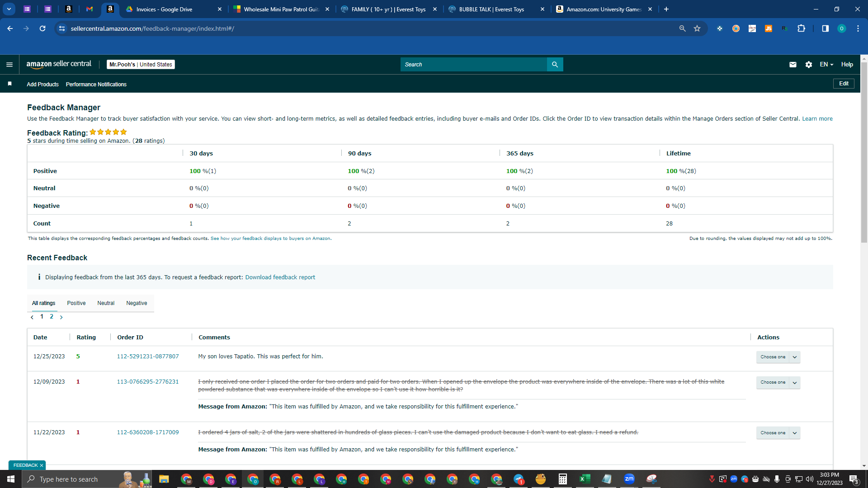This screenshot has height=488, width=868.
Task: Open the Windows notification center
Action: pos(854,479)
